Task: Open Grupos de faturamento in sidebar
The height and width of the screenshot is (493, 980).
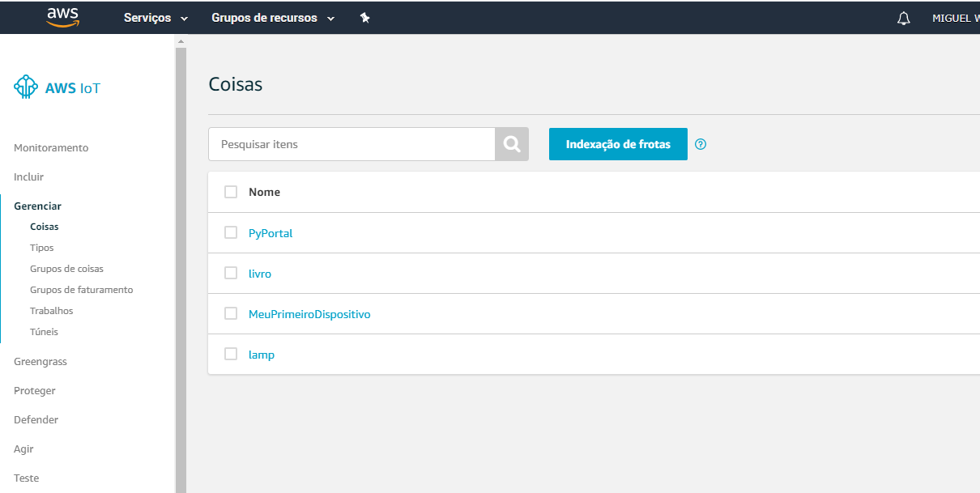Action: click(x=81, y=290)
